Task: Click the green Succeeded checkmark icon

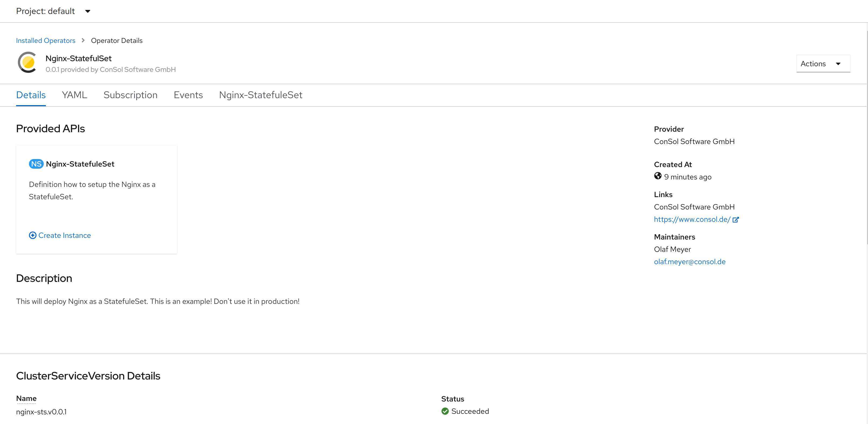Action: pyautogui.click(x=445, y=411)
